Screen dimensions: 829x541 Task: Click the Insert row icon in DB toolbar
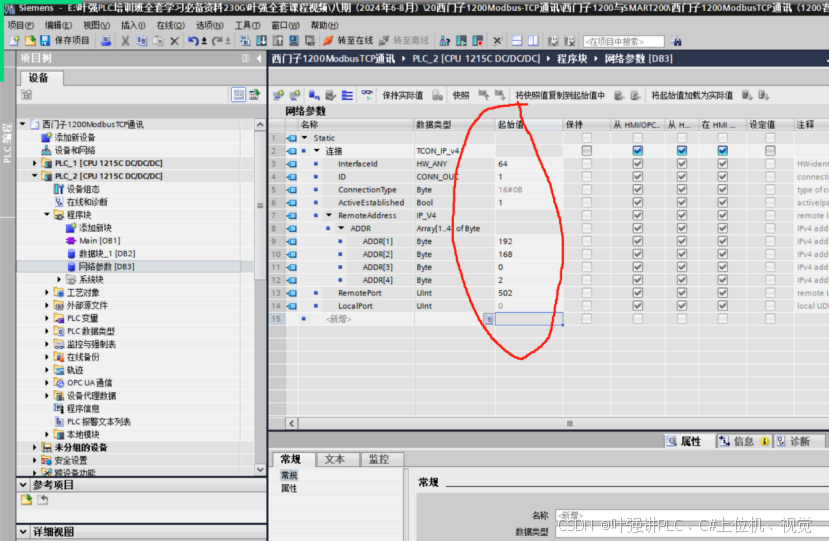(279, 95)
